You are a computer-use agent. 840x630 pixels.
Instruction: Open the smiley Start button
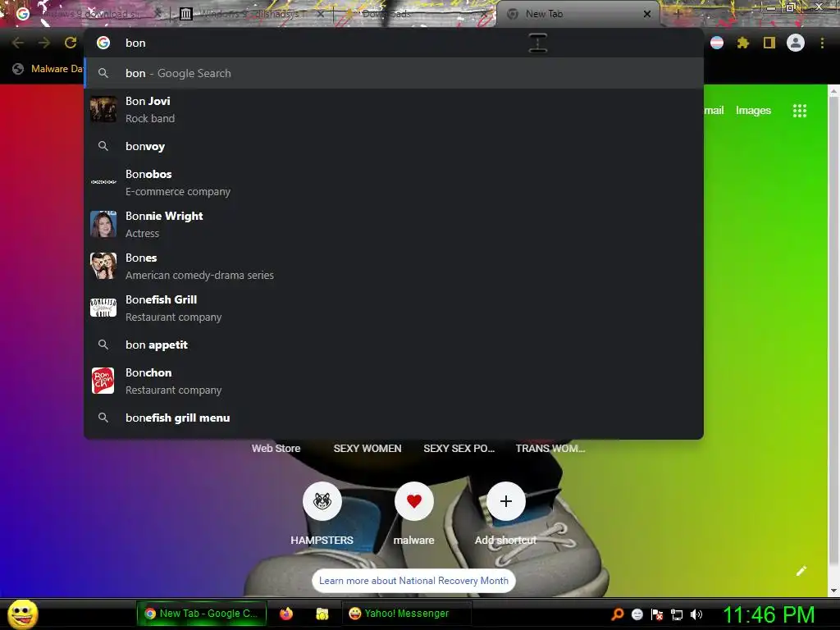22,614
